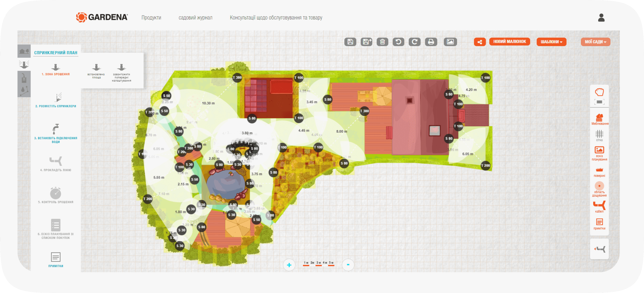Click the 5.55 m measurement label
This screenshot has width=644, height=293.
pyautogui.click(x=159, y=178)
